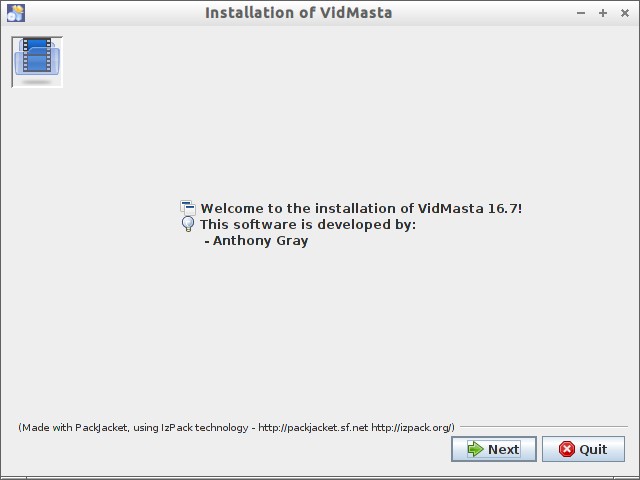This screenshot has width=640, height=480.
Task: Proceed with the Next button
Action: [x=493, y=449]
